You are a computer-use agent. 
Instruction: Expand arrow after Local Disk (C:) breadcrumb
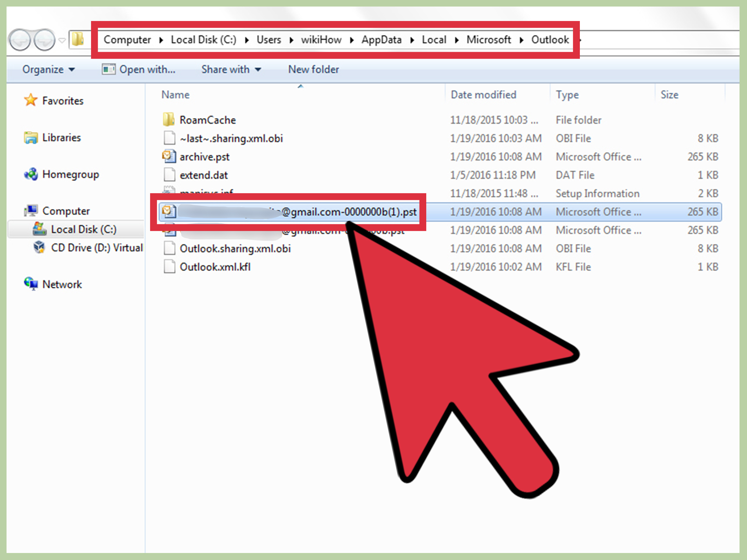pos(247,41)
